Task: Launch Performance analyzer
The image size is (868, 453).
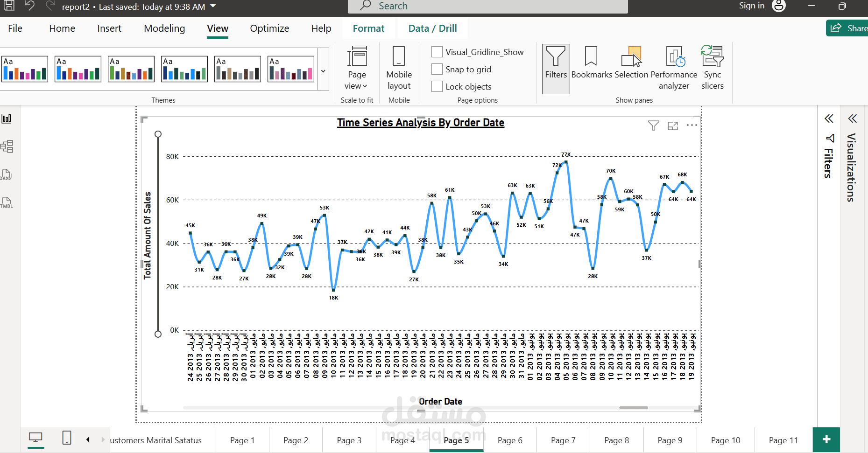Action: click(x=674, y=68)
